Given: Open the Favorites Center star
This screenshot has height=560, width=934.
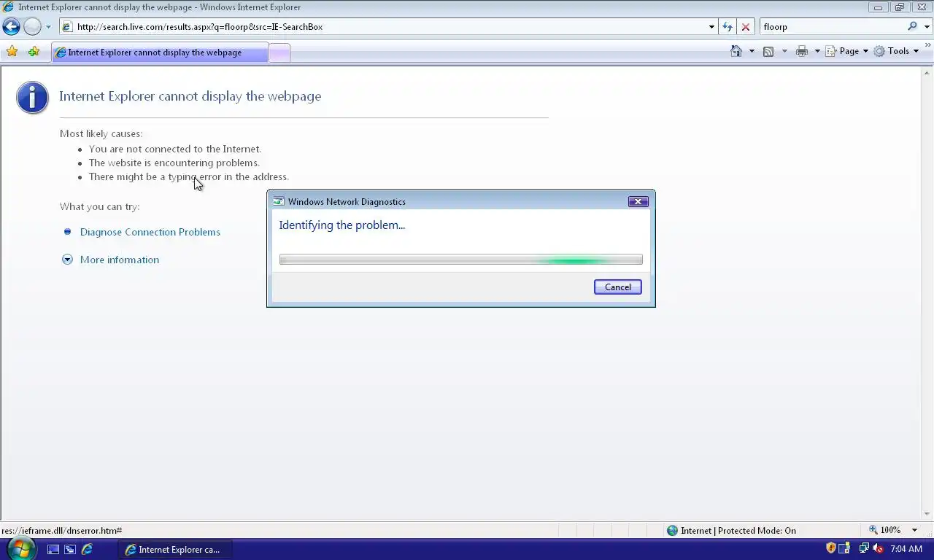Looking at the screenshot, I should 12,52.
